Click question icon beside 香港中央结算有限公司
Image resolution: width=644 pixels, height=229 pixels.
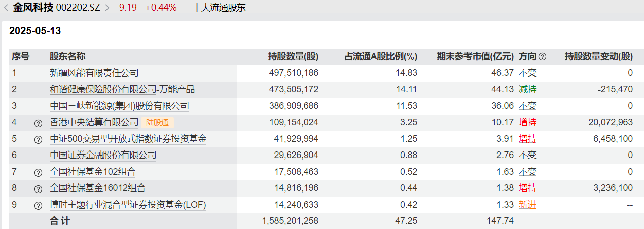38,123
